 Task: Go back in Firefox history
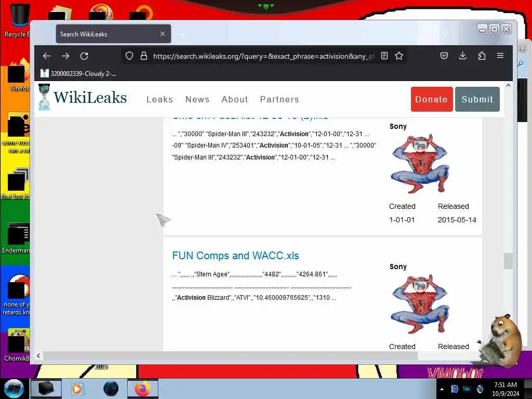click(47, 56)
